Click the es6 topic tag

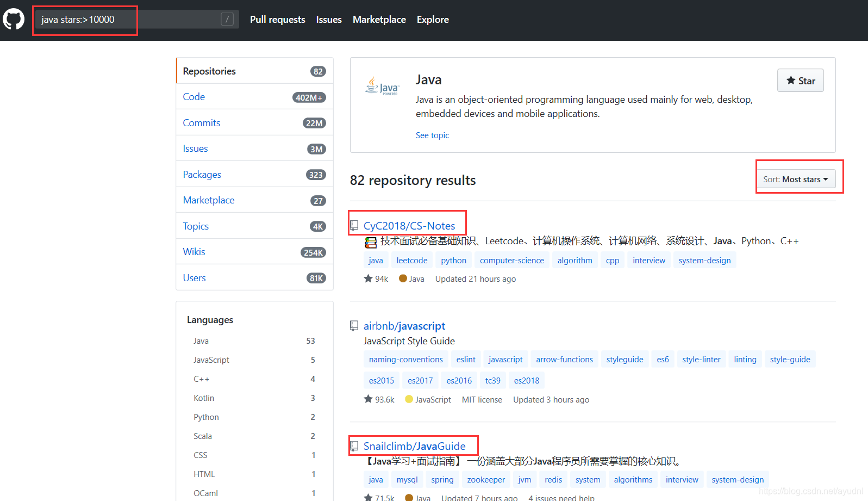click(x=663, y=360)
